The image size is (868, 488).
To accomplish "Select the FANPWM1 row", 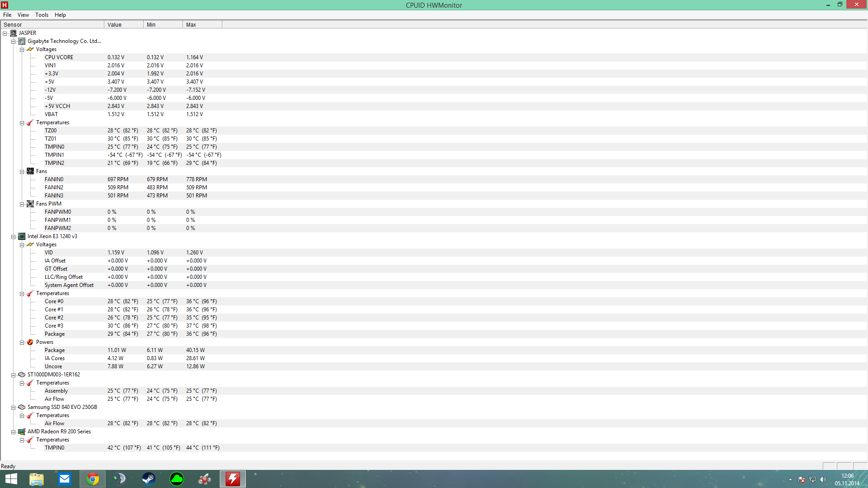I will click(434, 220).
